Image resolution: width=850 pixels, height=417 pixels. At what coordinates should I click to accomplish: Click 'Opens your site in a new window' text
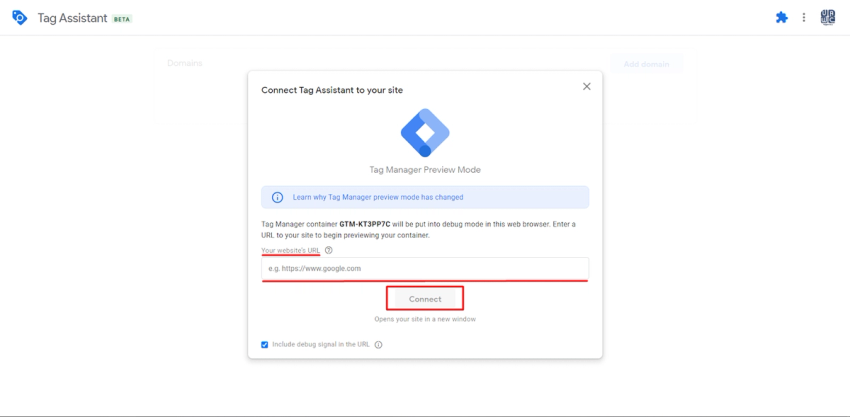[x=425, y=319]
